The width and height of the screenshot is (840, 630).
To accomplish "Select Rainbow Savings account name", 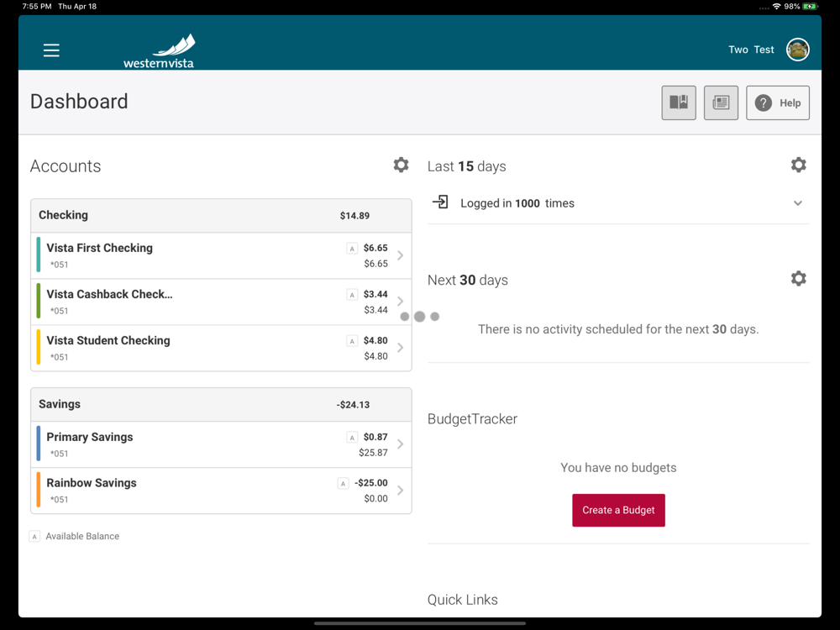I will 92,483.
